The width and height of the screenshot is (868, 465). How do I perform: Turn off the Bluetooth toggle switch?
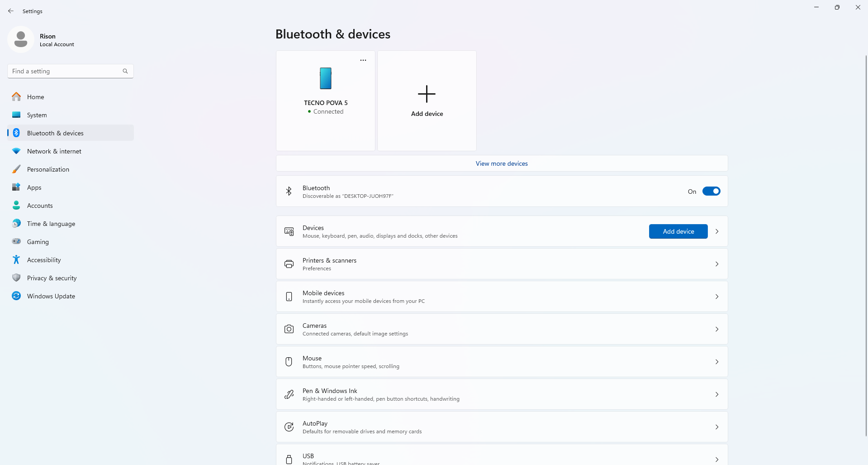point(711,191)
